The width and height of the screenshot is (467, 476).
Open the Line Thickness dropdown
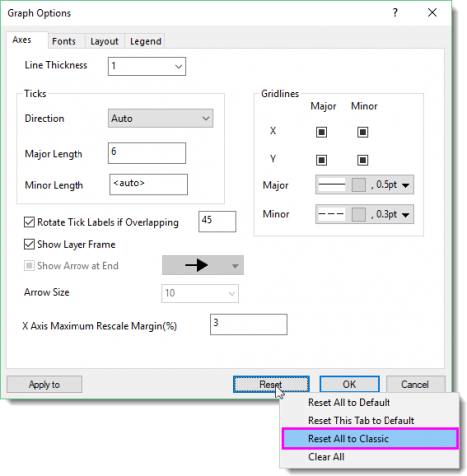pos(147,66)
